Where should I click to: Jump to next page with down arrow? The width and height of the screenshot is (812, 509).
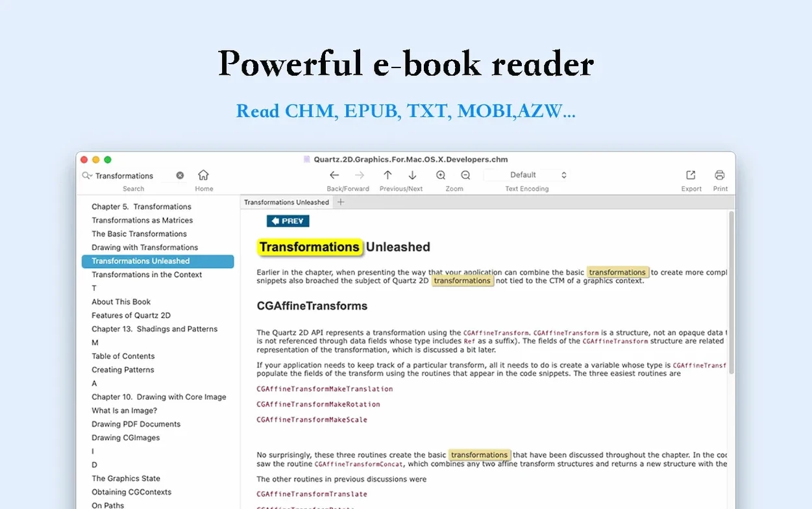coord(412,175)
